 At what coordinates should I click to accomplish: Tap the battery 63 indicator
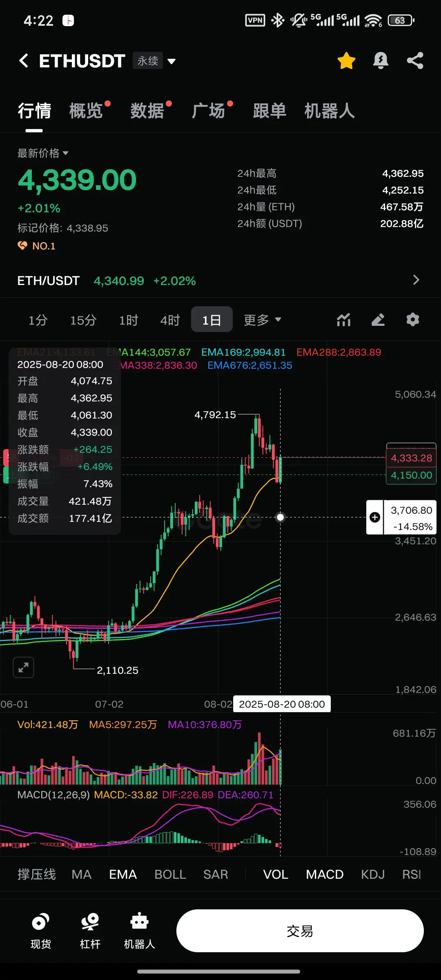coord(401,20)
